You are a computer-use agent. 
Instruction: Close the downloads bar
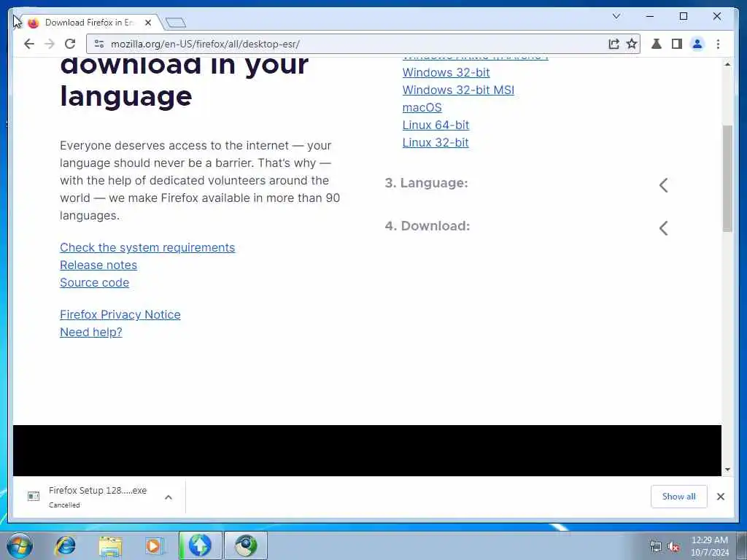click(721, 497)
